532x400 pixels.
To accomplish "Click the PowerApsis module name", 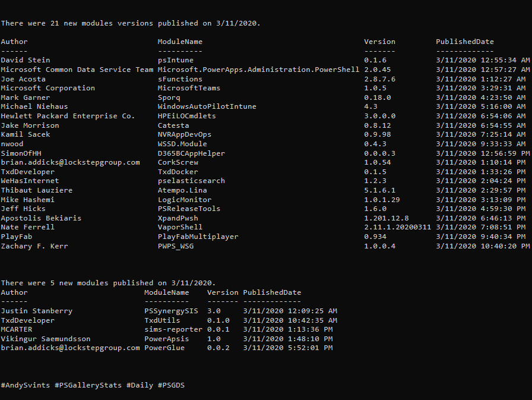I will (x=166, y=339).
